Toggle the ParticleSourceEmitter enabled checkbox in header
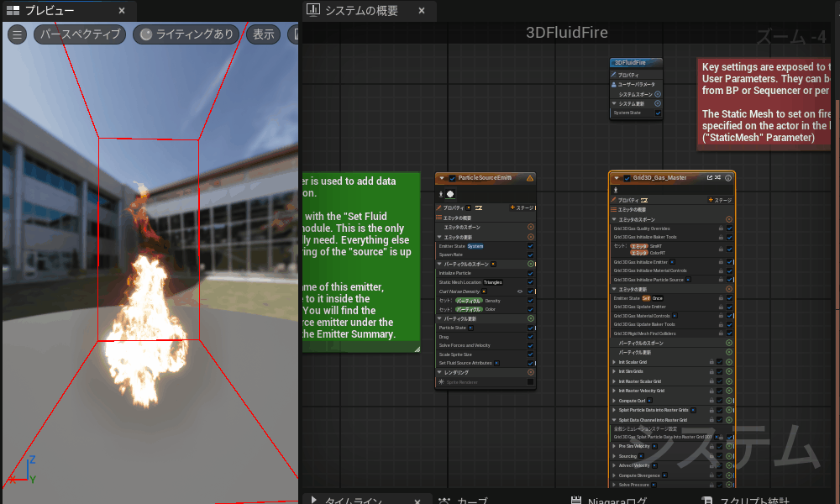Screen dimensions: 840x504 (x=453, y=178)
